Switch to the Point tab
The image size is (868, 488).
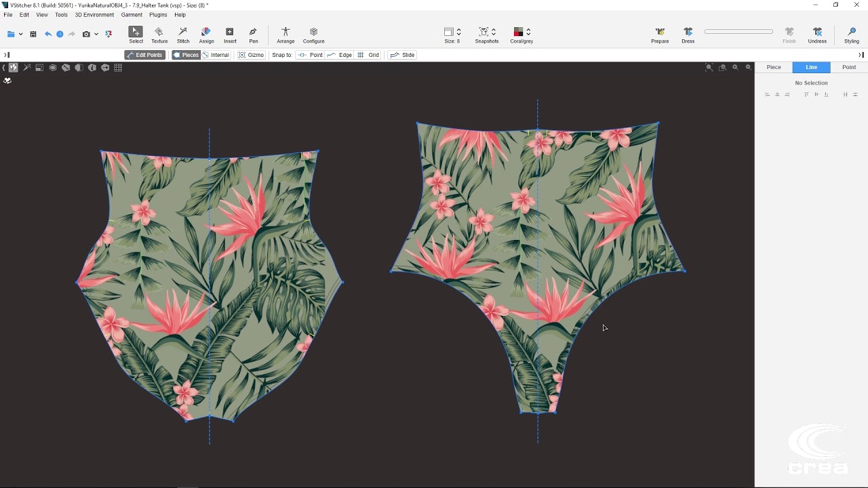coord(849,67)
